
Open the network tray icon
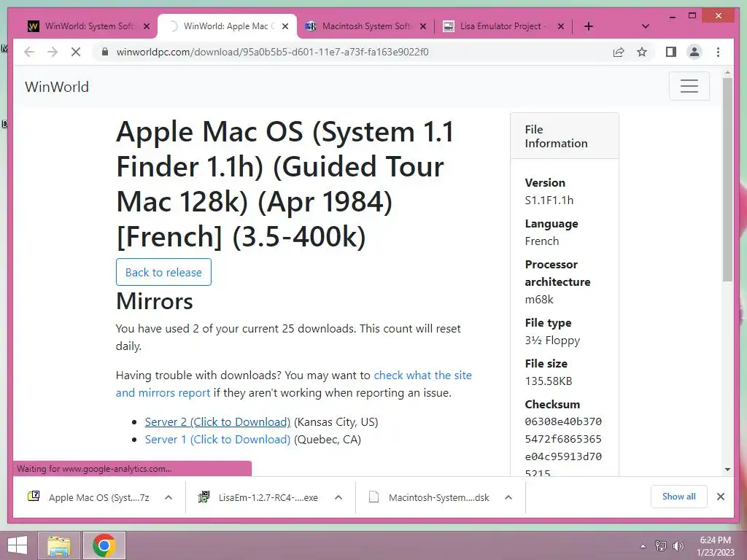click(x=660, y=546)
